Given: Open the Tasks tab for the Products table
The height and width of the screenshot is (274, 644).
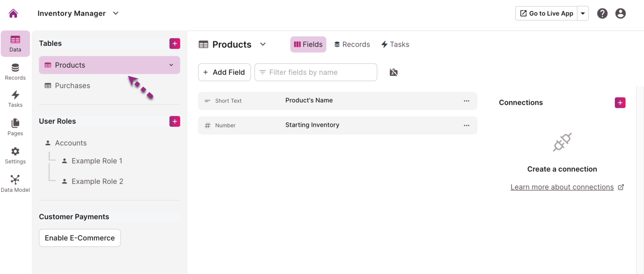Looking at the screenshot, I should tap(395, 44).
